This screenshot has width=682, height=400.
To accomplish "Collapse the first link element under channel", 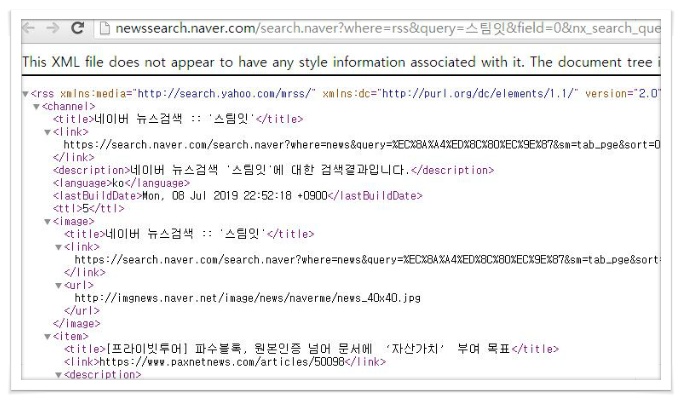I will click(x=47, y=133).
